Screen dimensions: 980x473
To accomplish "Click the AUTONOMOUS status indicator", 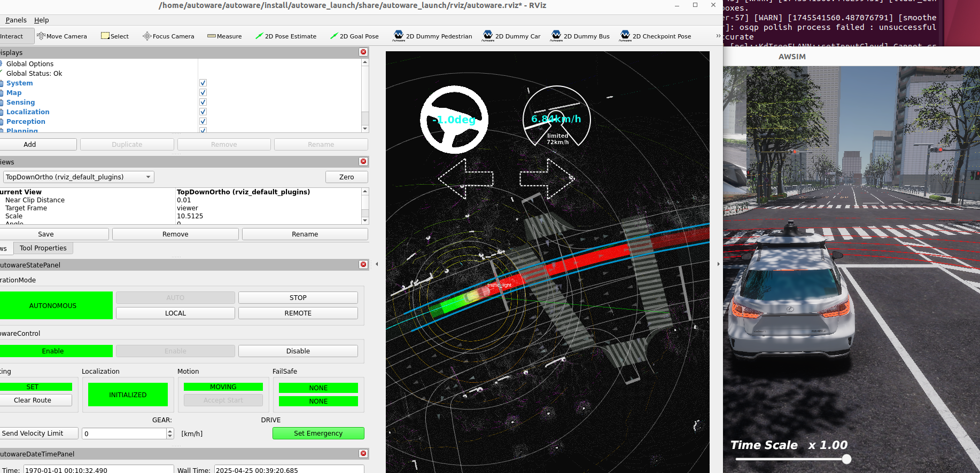I will [x=56, y=305].
